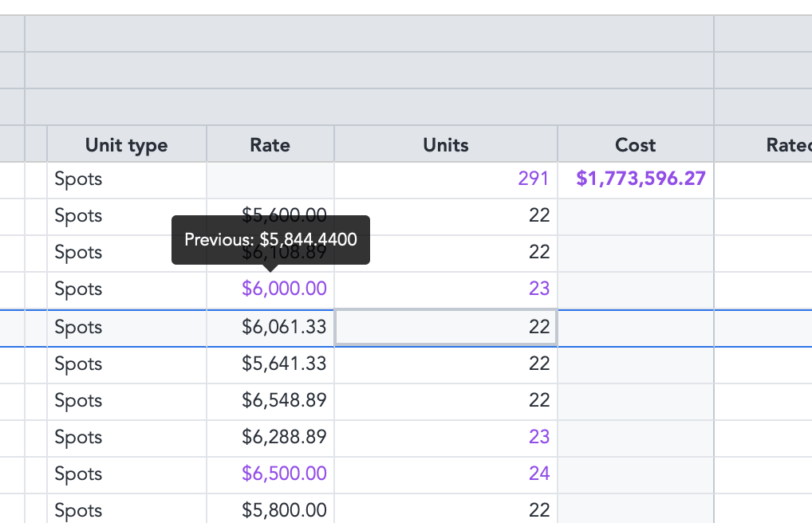Edit the $6,548.89 rate cell
Screen dimensions: 812x523
pyautogui.click(x=270, y=401)
